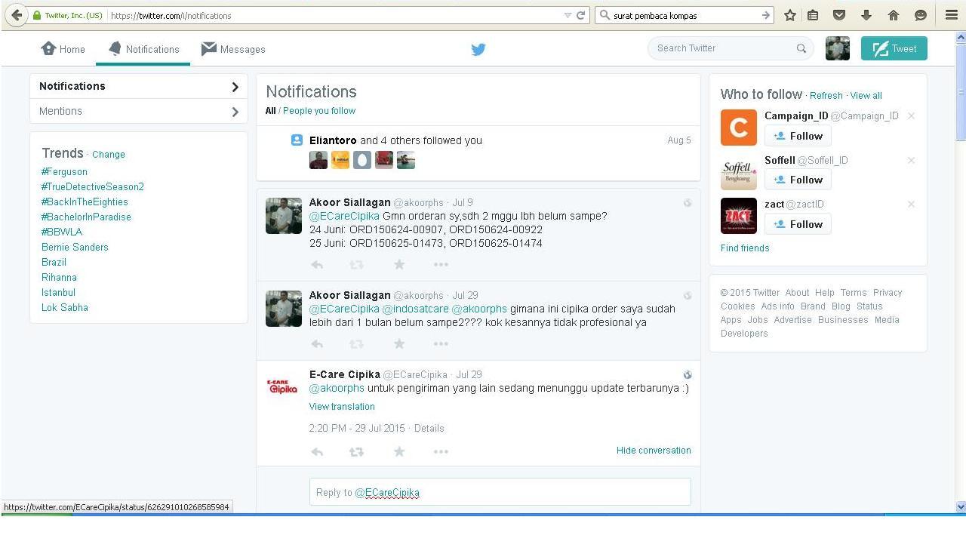966x560 pixels.
Task: Open the bookmarks list icon
Action: [x=813, y=15]
